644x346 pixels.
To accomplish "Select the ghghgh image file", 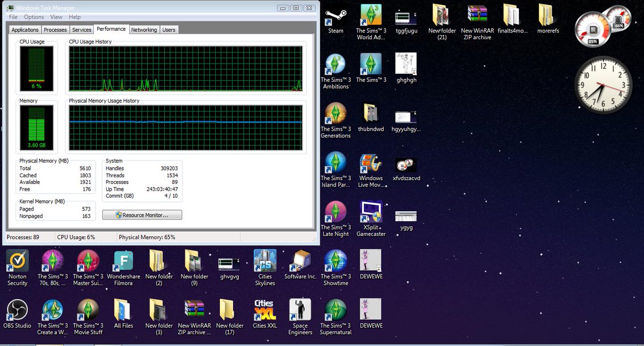I will tap(406, 68).
